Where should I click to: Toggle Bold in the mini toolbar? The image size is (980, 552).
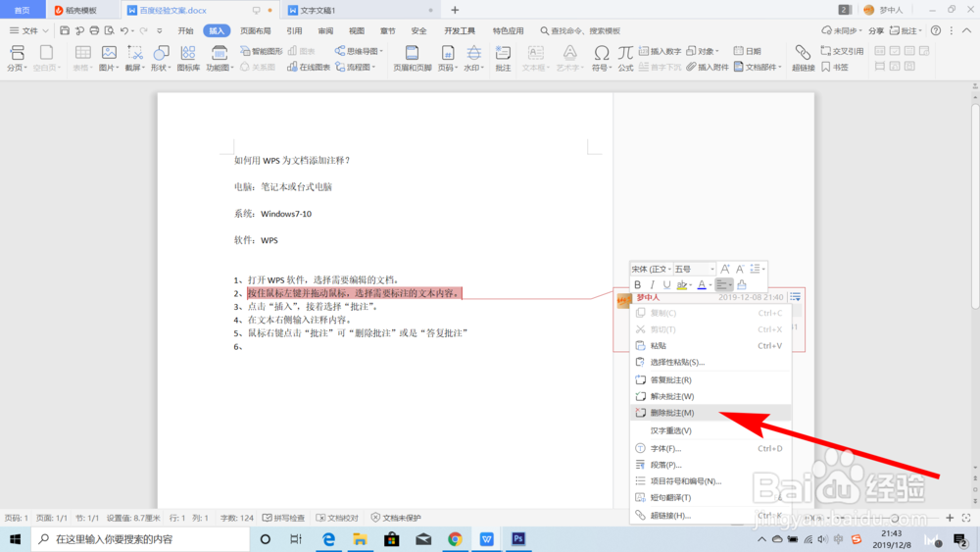638,284
